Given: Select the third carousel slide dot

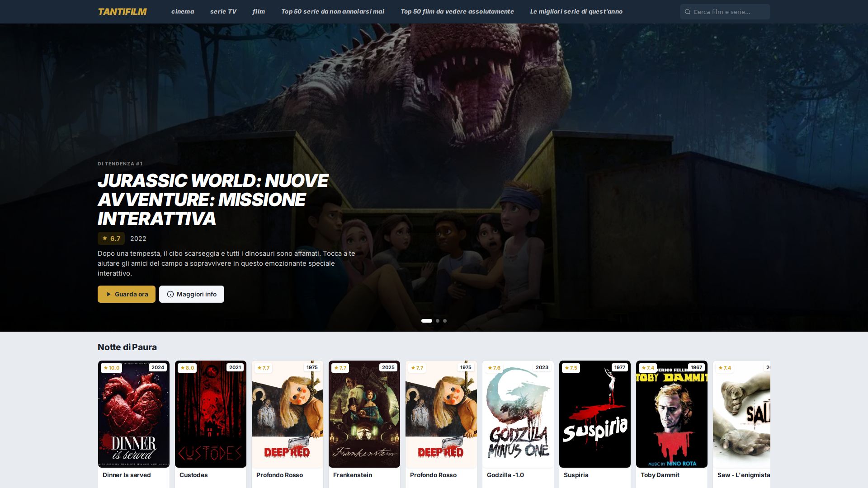Looking at the screenshot, I should tap(445, 321).
